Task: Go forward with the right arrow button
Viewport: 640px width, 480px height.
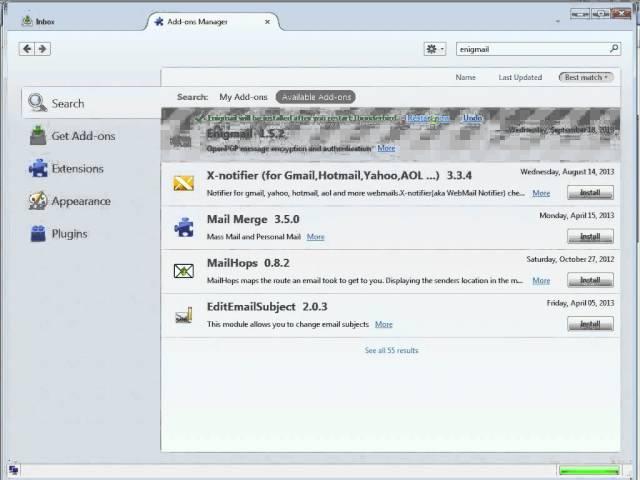Action: tap(42, 49)
